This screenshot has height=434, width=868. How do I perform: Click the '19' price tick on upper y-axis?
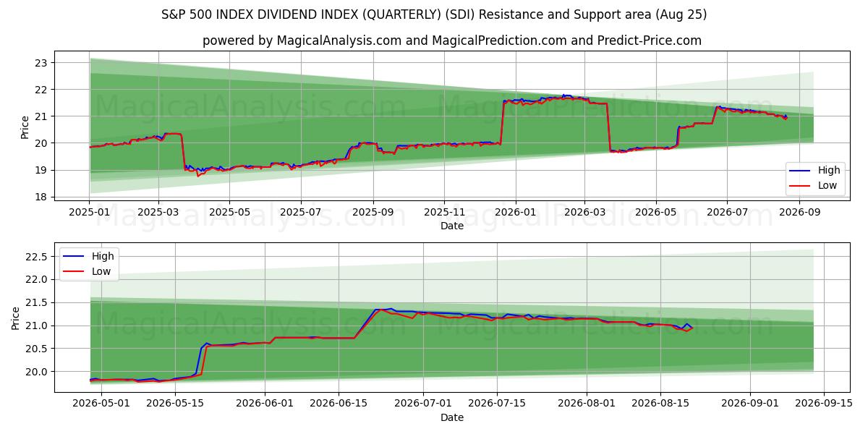pos(43,170)
